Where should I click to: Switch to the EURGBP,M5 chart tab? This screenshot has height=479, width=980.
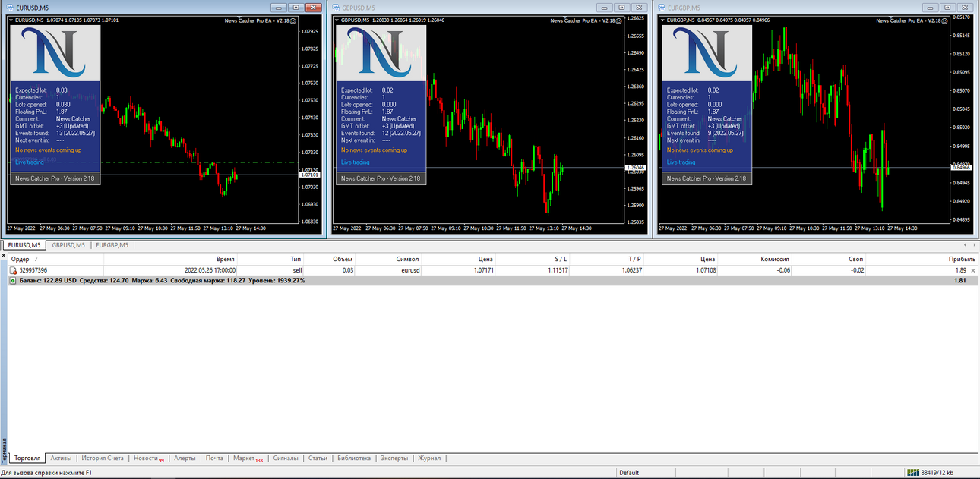112,245
